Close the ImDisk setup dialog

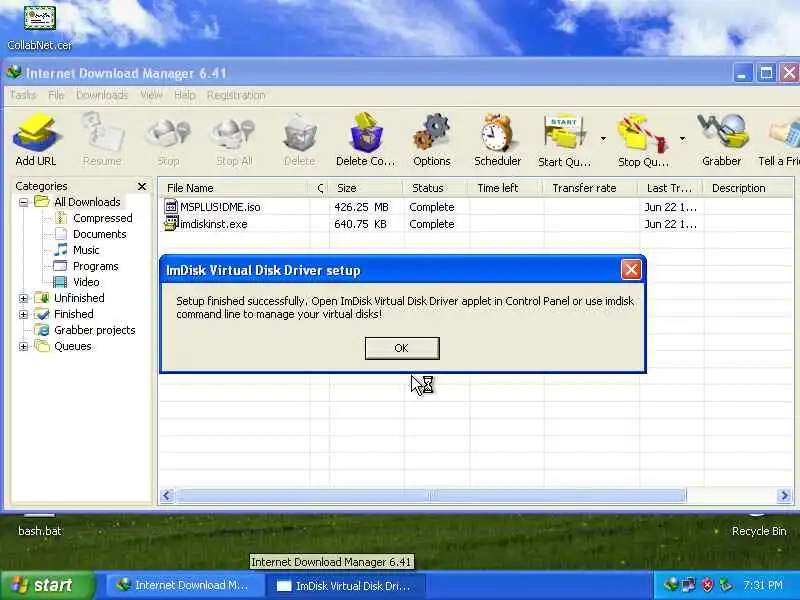(x=631, y=270)
